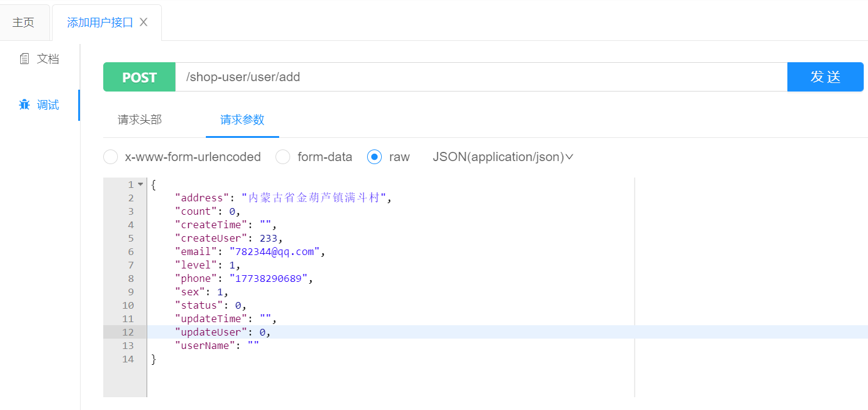Screen dimensions: 868x410
Task: Select the 添加用户接口 tab
Action: 100,23
